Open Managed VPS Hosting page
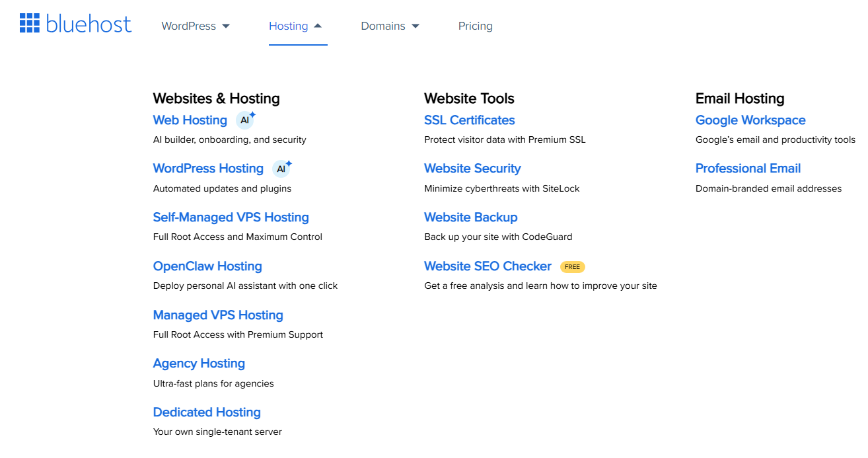 [218, 315]
